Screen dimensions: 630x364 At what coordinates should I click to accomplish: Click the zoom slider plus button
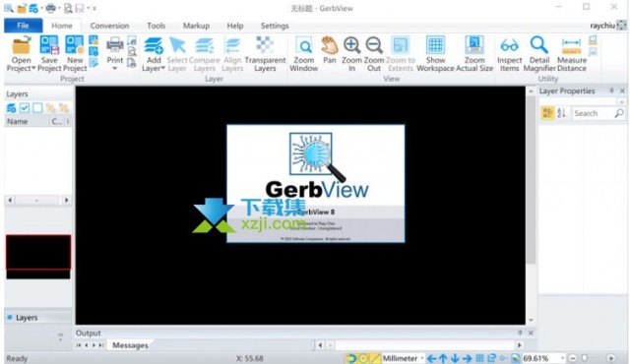coord(611,358)
